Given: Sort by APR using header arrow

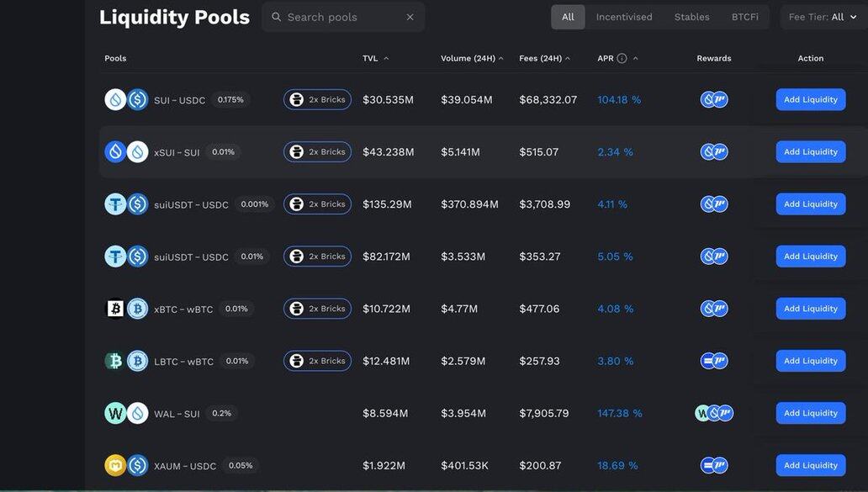Looking at the screenshot, I should [x=635, y=58].
